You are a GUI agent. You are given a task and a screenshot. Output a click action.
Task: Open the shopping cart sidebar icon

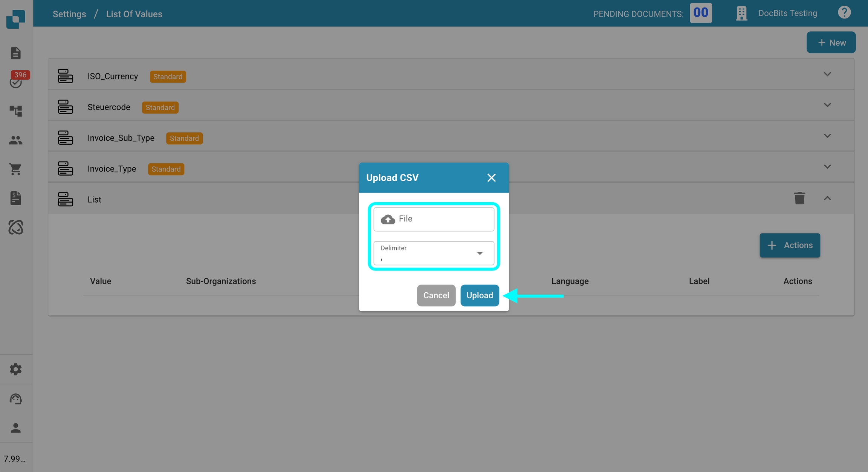pos(15,169)
